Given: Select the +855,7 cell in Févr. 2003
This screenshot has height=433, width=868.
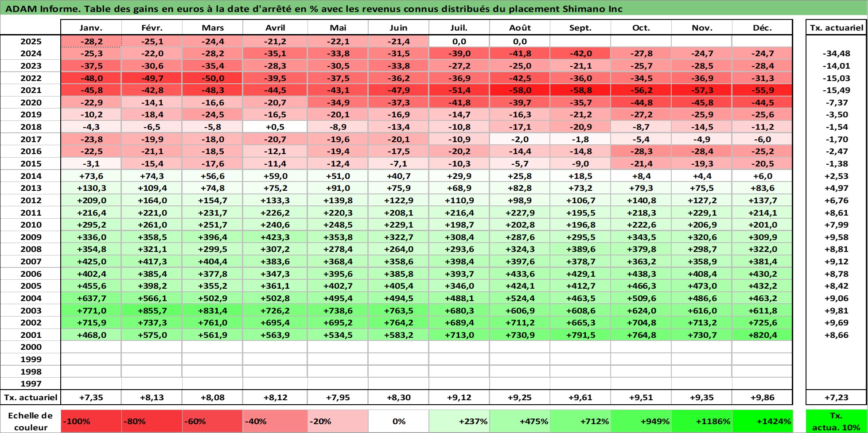Looking at the screenshot, I should click(x=152, y=310).
